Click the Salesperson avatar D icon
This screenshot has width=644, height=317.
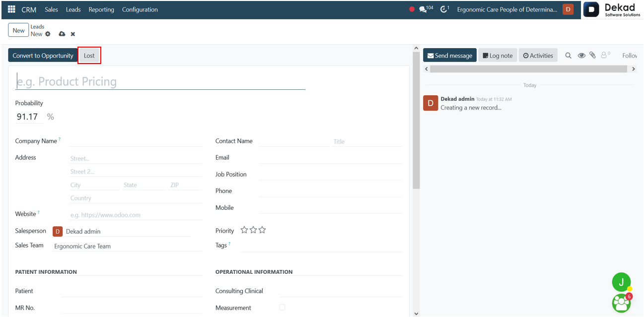(x=58, y=231)
